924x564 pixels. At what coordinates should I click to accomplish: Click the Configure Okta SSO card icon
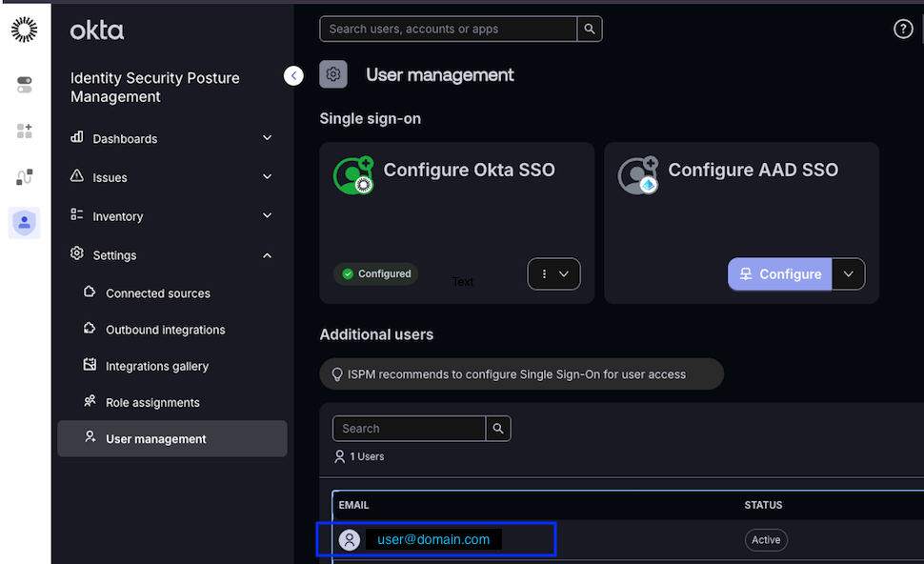click(353, 175)
